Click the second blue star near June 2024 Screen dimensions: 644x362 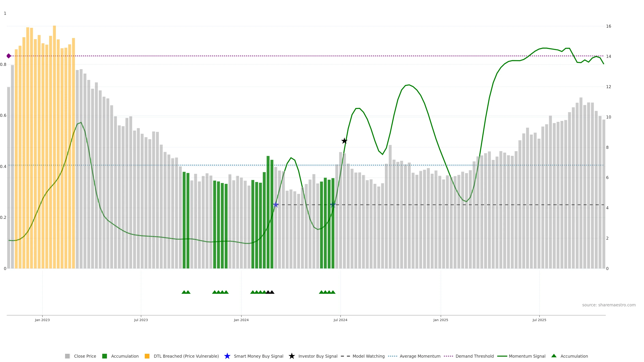(333, 205)
